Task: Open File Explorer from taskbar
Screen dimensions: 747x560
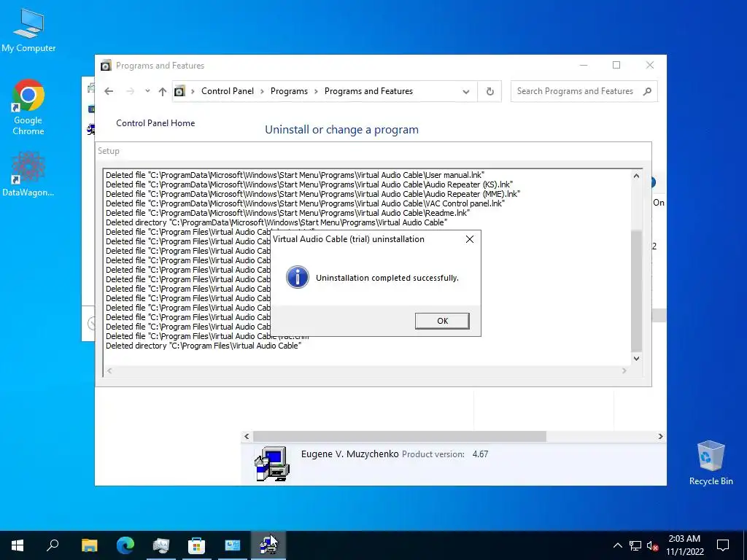Action: (x=89, y=545)
